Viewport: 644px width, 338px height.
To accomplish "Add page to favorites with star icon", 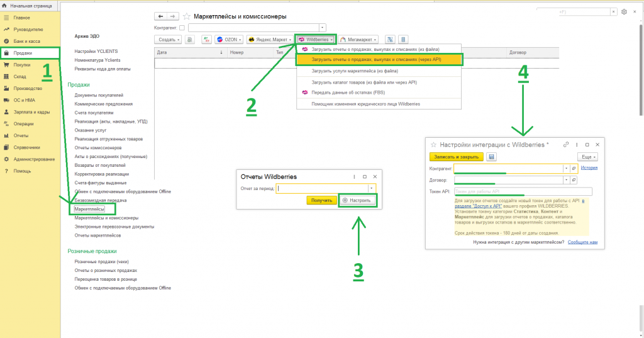I will tap(187, 16).
